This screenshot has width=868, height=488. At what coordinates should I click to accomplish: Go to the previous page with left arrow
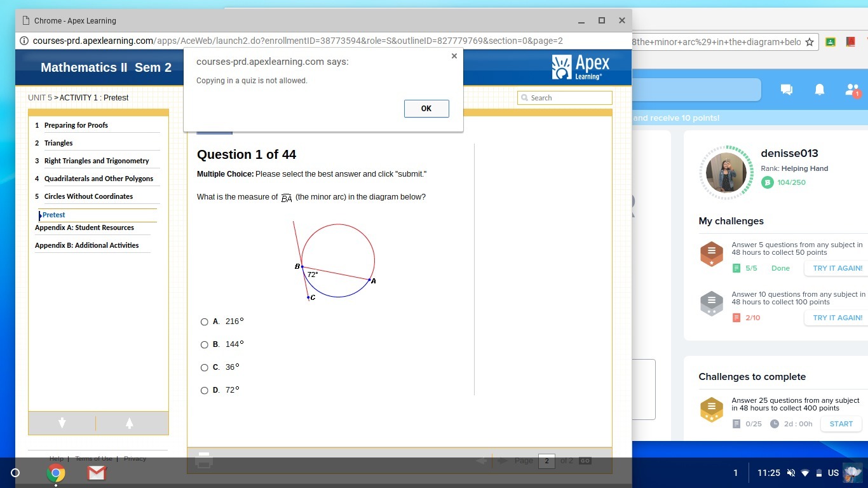[x=482, y=461]
